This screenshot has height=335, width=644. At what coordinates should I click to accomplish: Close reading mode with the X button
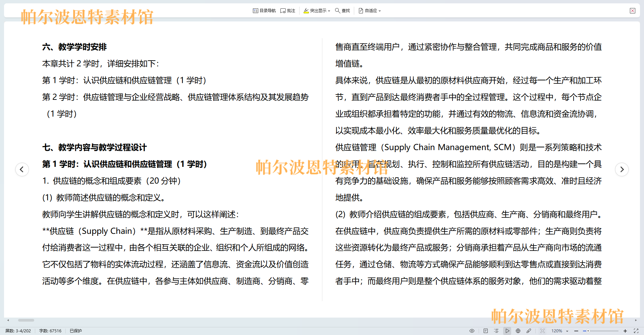(633, 11)
